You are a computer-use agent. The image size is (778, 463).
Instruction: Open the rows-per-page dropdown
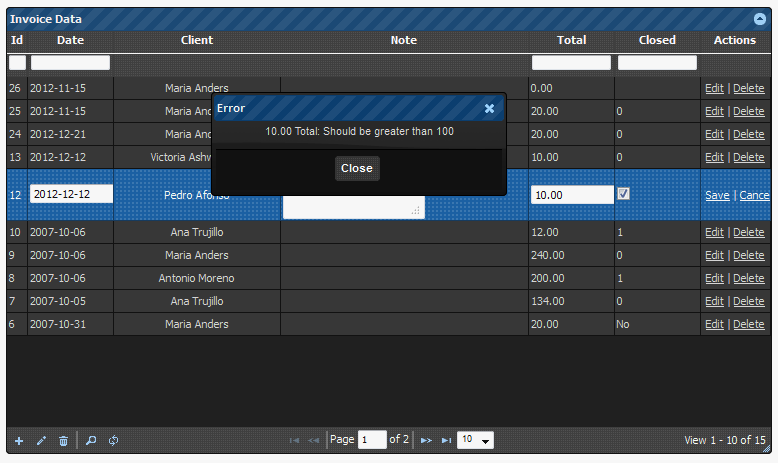(x=475, y=440)
